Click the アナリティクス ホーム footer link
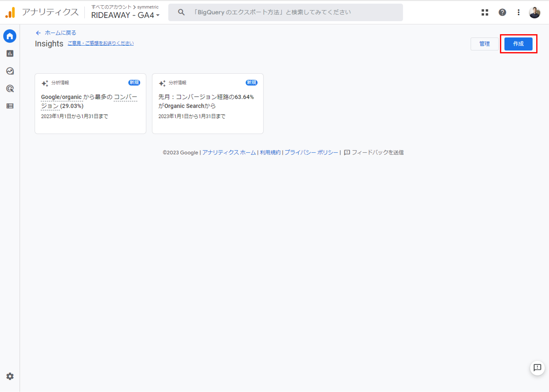Viewport: 549px width, 392px height. coord(229,152)
